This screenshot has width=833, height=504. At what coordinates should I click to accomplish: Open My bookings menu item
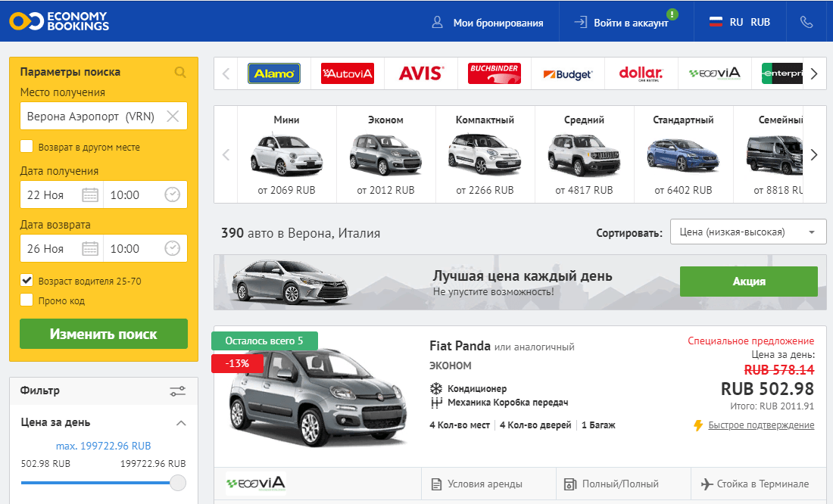[x=488, y=23]
